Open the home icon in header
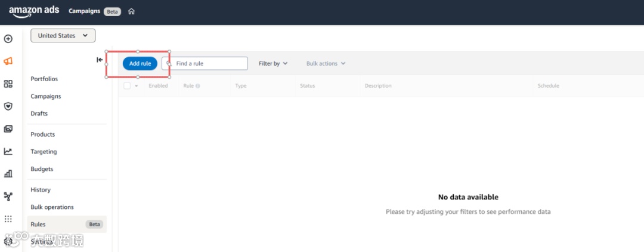Image resolution: width=644 pixels, height=252 pixels. point(131,11)
